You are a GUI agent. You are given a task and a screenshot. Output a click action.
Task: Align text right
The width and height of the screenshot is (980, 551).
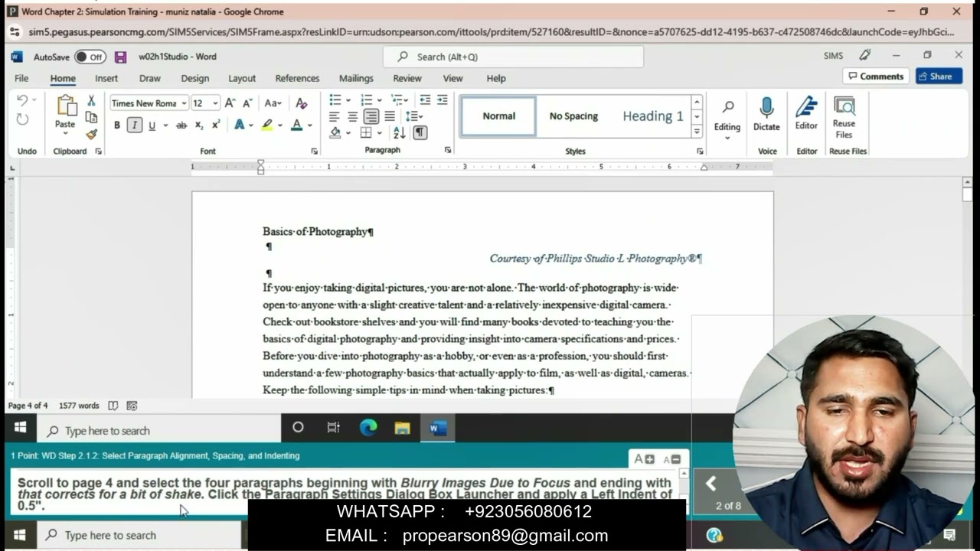pyautogui.click(x=371, y=116)
